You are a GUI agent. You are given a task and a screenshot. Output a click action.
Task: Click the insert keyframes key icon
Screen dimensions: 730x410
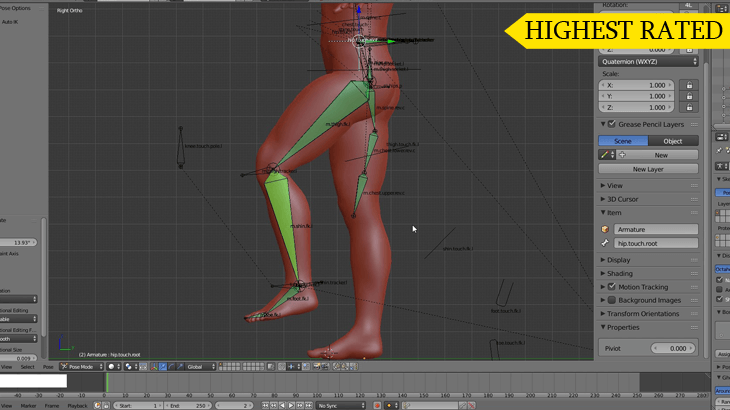click(x=463, y=406)
